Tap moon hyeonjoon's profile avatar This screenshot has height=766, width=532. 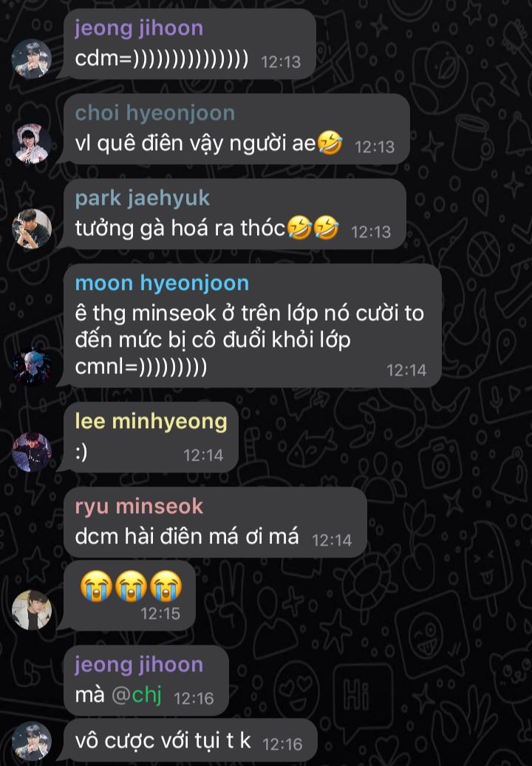pyautogui.click(x=31, y=367)
